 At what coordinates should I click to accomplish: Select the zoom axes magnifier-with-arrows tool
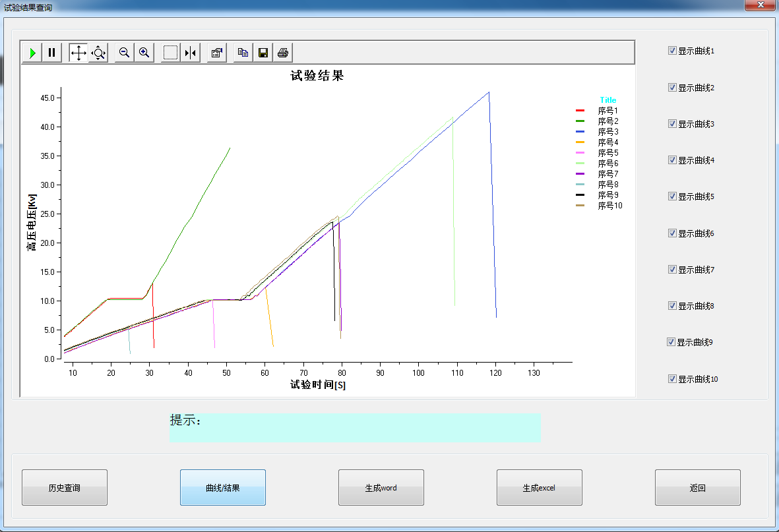(98, 53)
